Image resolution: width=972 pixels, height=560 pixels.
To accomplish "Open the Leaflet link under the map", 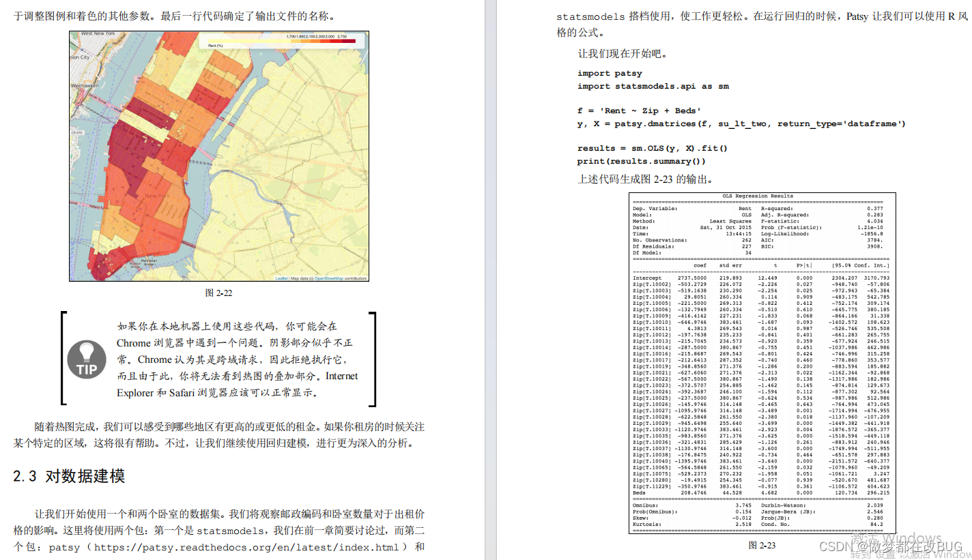I will (x=281, y=278).
